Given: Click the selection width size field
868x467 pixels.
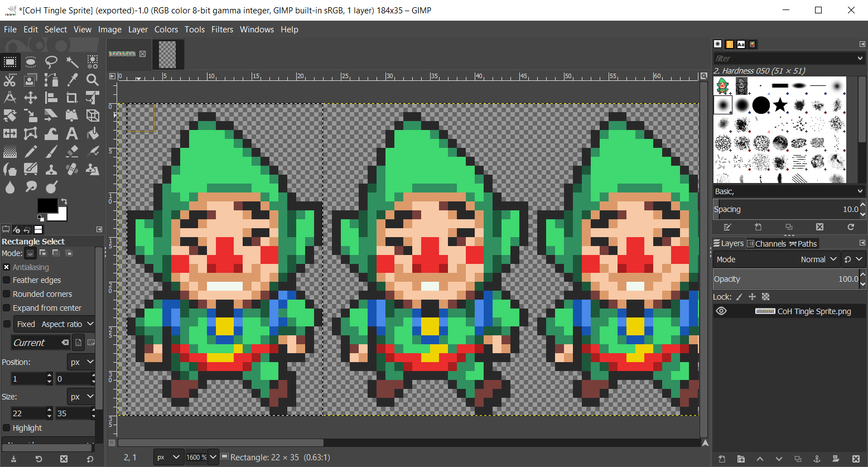Looking at the screenshot, I should 28,413.
